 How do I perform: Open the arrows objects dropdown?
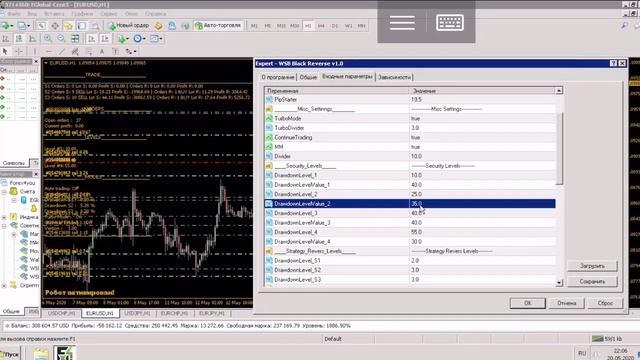pos(131,51)
